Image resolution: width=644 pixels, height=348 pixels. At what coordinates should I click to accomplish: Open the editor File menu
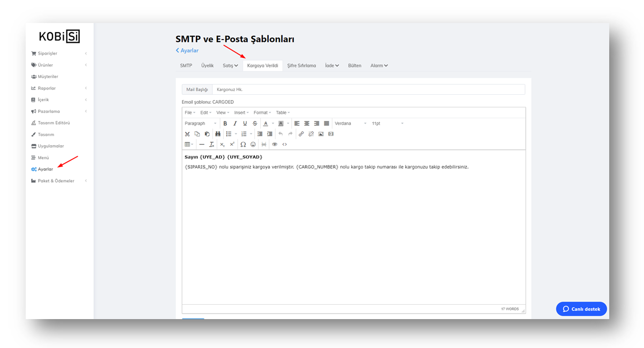click(190, 112)
